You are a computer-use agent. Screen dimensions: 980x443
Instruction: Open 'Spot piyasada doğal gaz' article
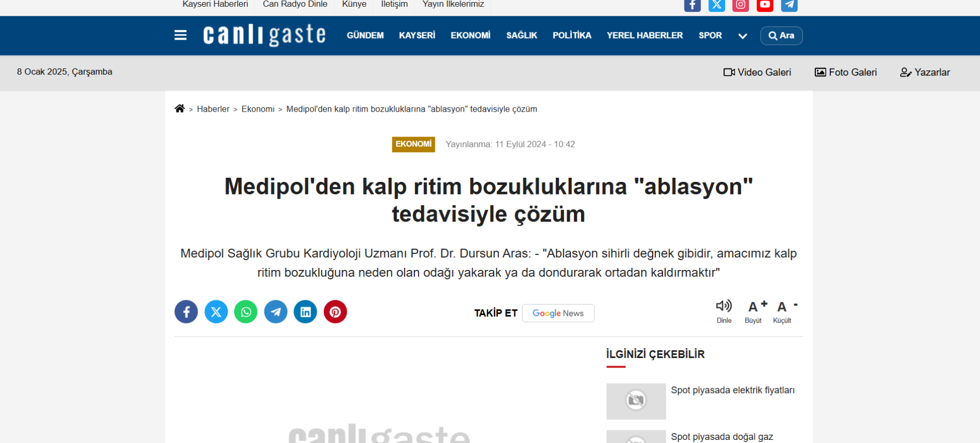(722, 437)
